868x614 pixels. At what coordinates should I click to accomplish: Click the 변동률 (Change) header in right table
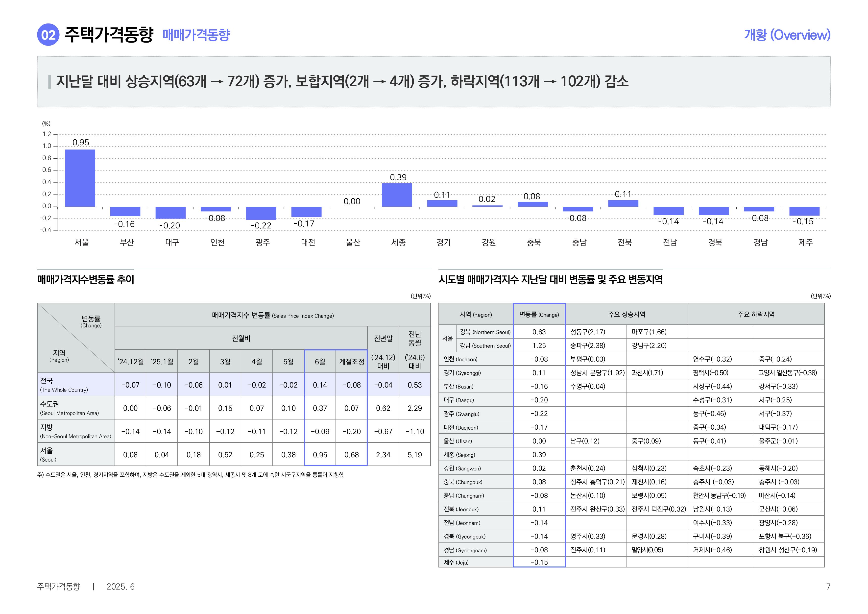(539, 315)
